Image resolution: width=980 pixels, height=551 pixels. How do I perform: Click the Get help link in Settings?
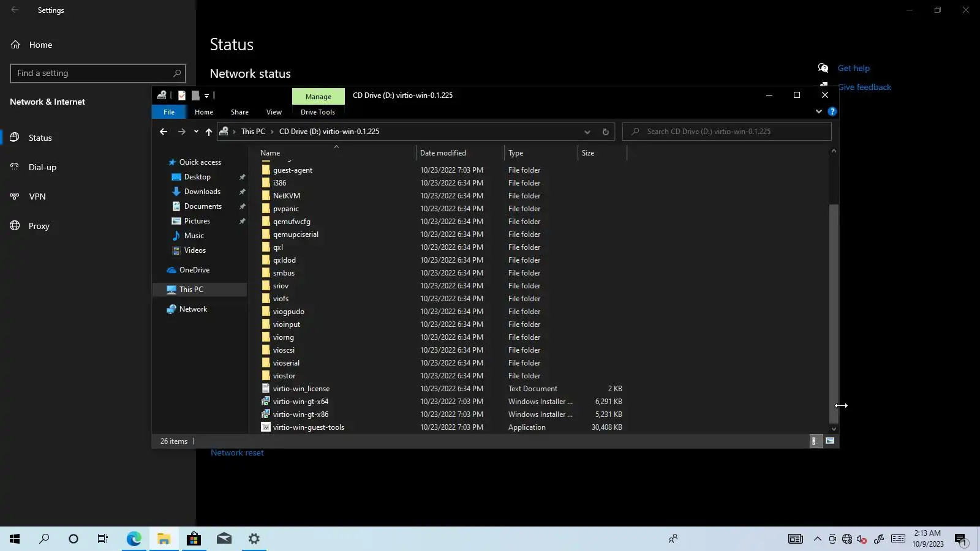point(854,68)
